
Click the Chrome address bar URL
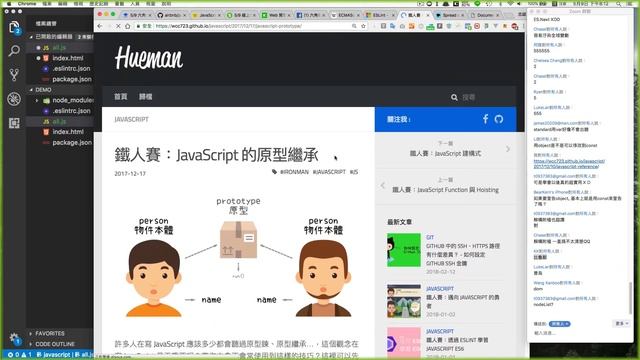pyautogui.click(x=229, y=26)
